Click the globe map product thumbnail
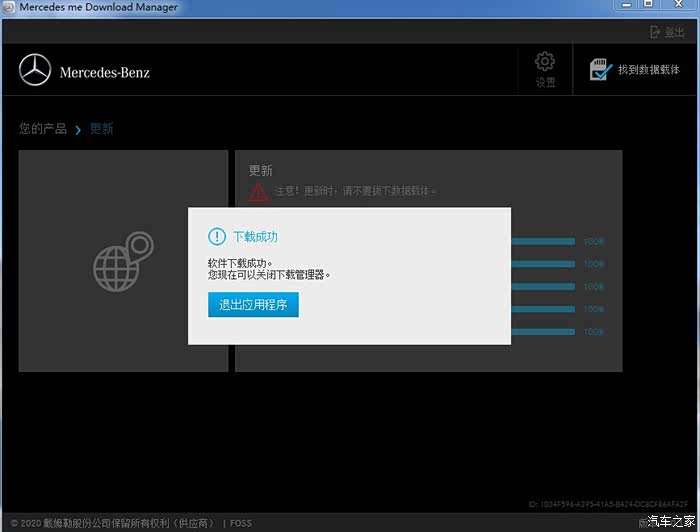The width and height of the screenshot is (700, 532). pyautogui.click(x=123, y=262)
